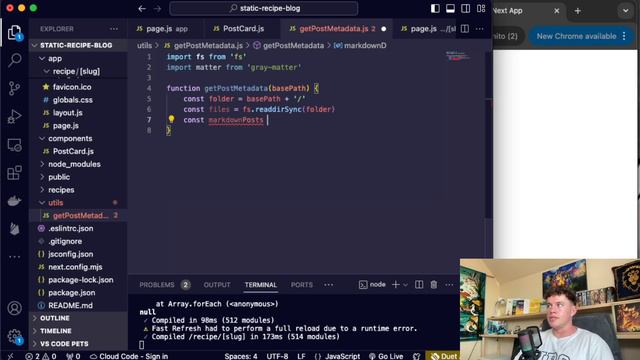Collapse the recipe/[slug] folder
Image resolution: width=640 pixels, height=360 pixels.
(x=78, y=71)
